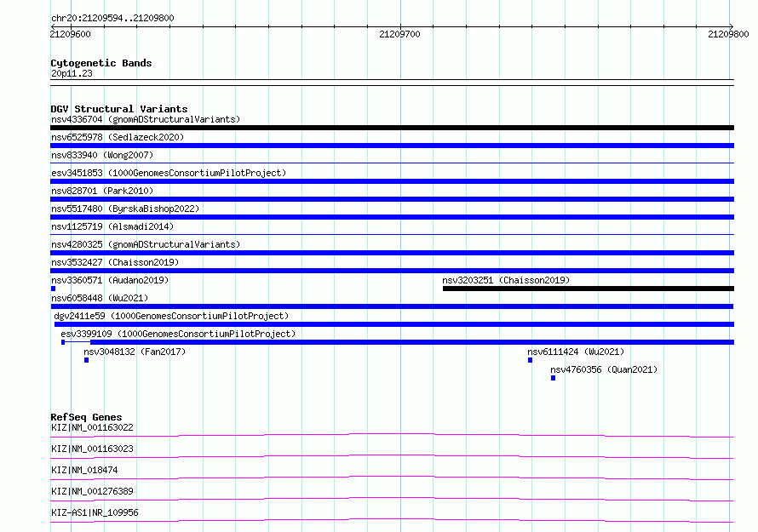Open variant nsv5517480 (ByrskaBishop2022)
Screen dimensions: 758x532
click(x=125, y=209)
